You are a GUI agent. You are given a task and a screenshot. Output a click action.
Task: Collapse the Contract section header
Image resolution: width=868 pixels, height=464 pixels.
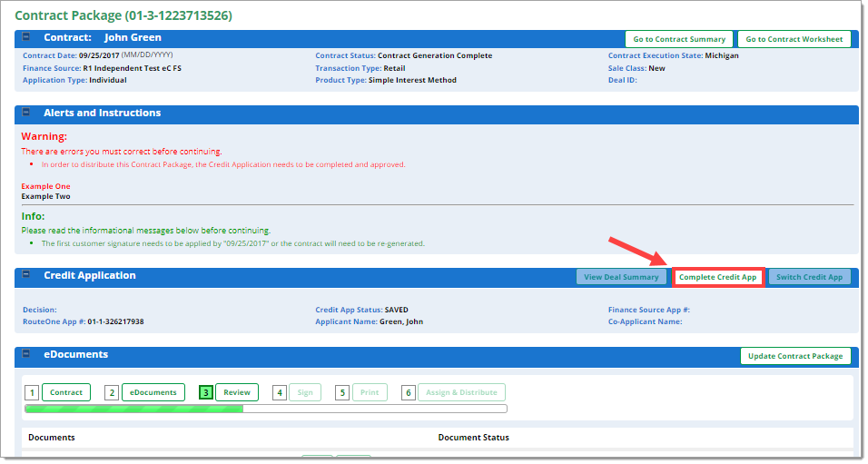click(26, 38)
